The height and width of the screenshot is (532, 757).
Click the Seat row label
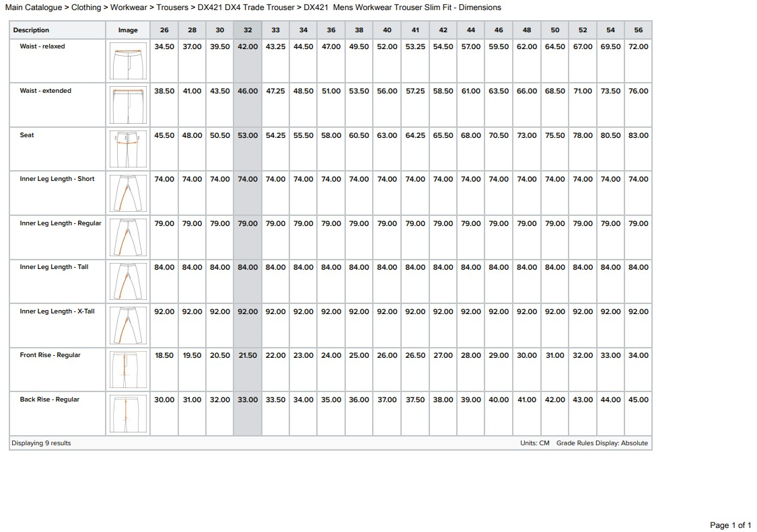27,135
